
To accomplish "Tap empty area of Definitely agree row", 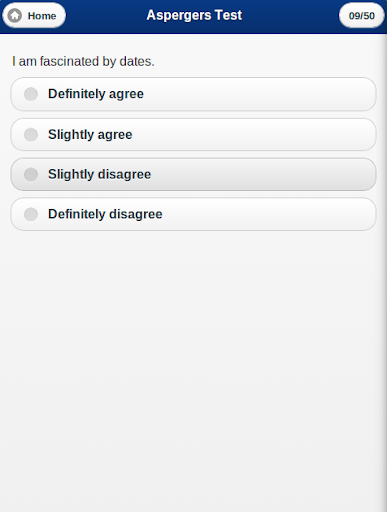I will tap(260, 94).
